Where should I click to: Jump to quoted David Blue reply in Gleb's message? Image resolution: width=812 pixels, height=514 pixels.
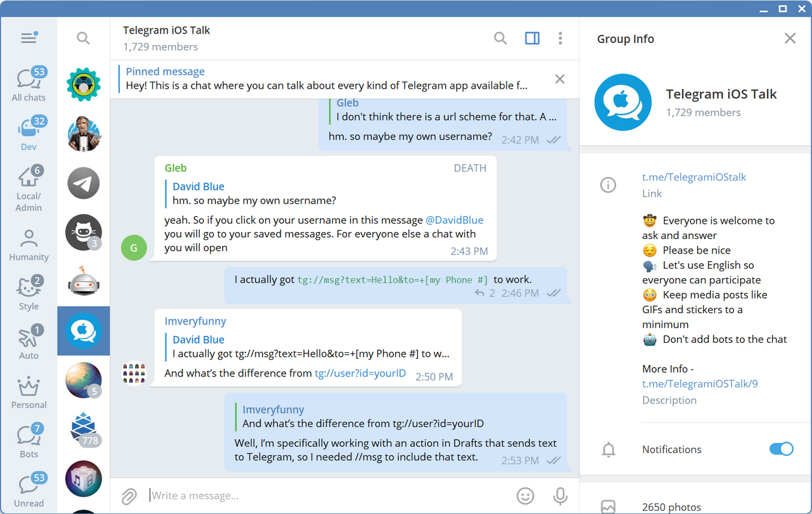click(326, 193)
